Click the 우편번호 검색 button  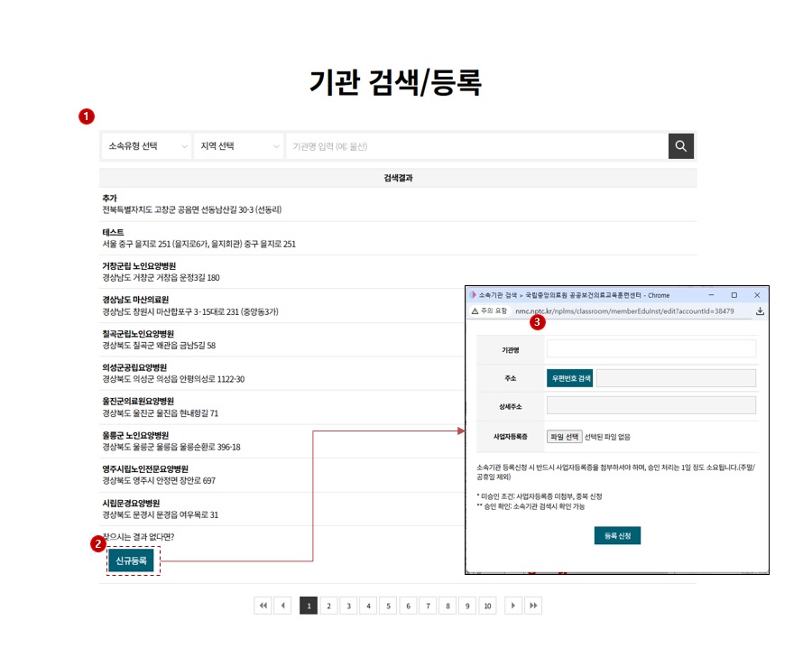[570, 378]
